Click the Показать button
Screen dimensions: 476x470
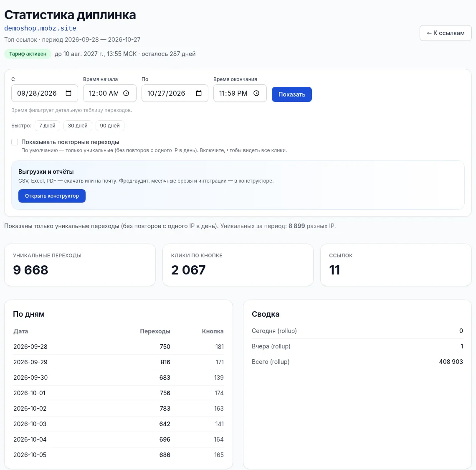[292, 94]
